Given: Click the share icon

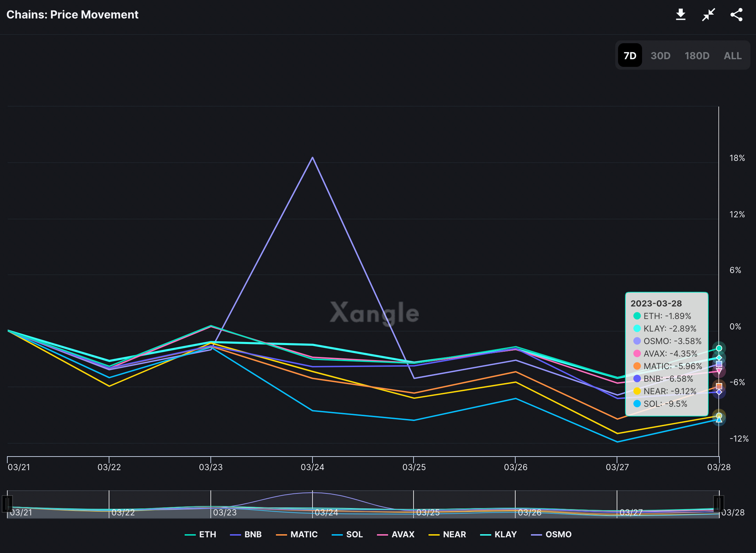Looking at the screenshot, I should click(736, 15).
